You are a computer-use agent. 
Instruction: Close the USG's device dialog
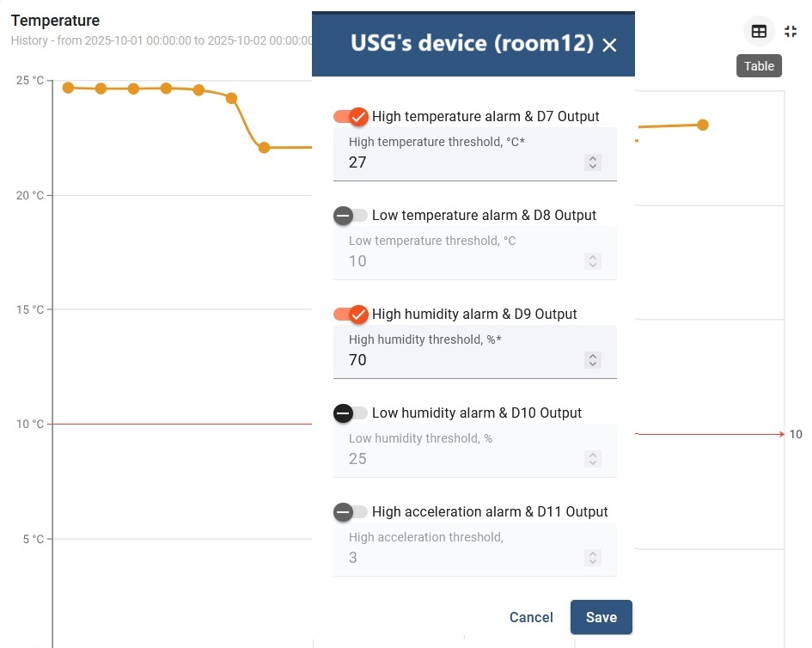pos(610,46)
